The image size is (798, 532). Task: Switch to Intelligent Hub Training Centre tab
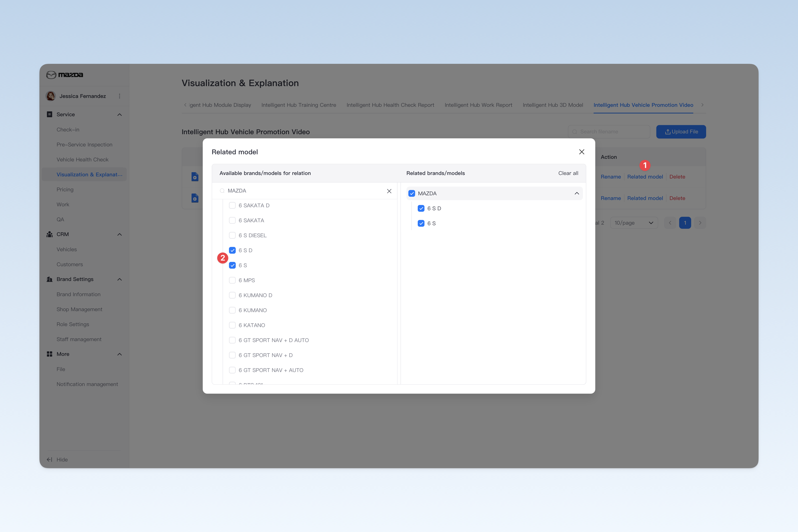coord(299,105)
